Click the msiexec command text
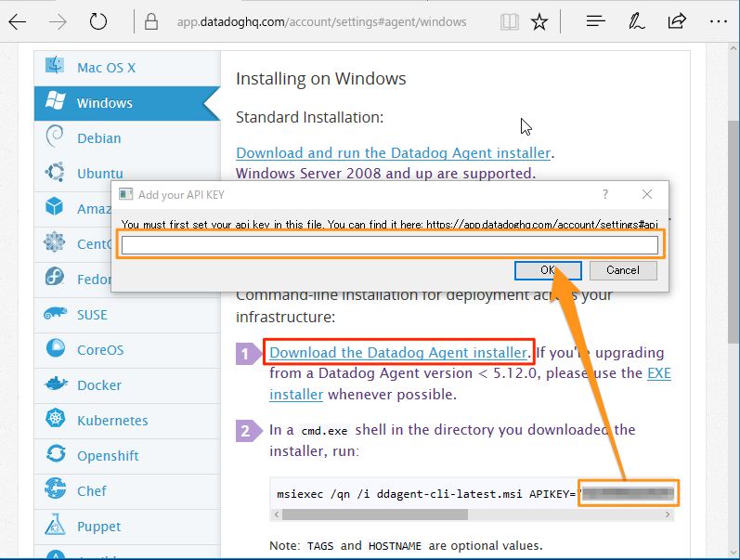The width and height of the screenshot is (740, 560). click(426, 494)
